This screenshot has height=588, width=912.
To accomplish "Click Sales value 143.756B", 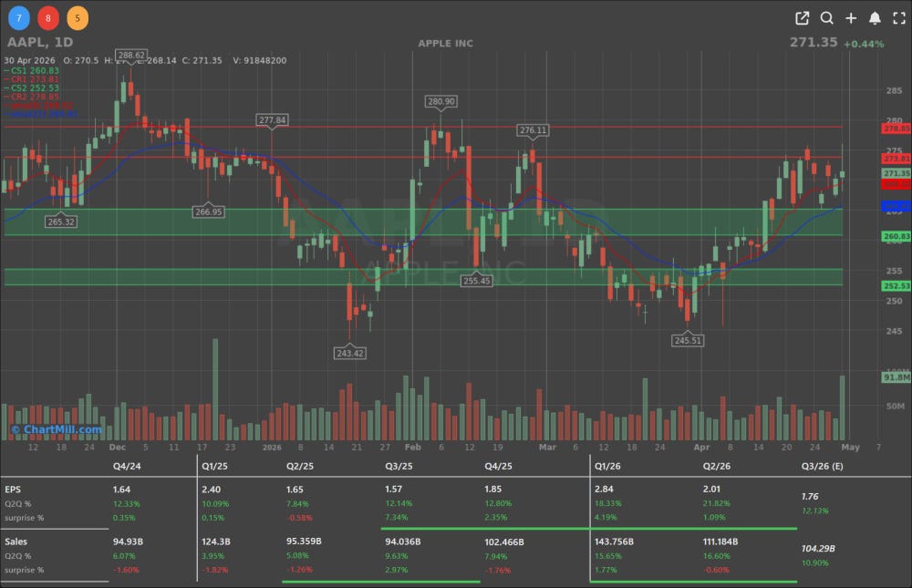I will (614, 542).
